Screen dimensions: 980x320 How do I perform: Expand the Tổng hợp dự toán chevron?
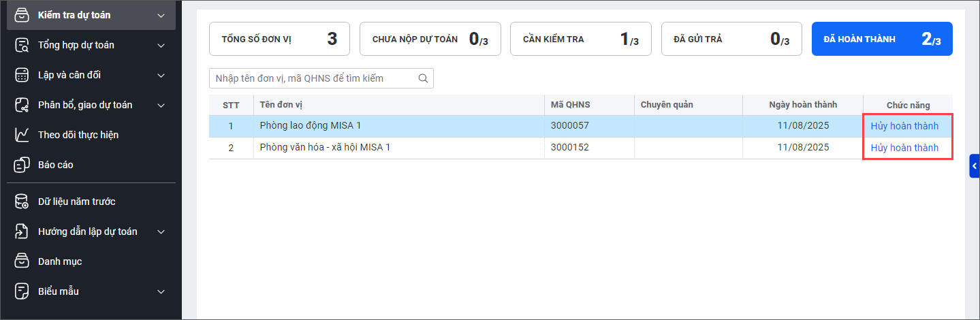(161, 46)
